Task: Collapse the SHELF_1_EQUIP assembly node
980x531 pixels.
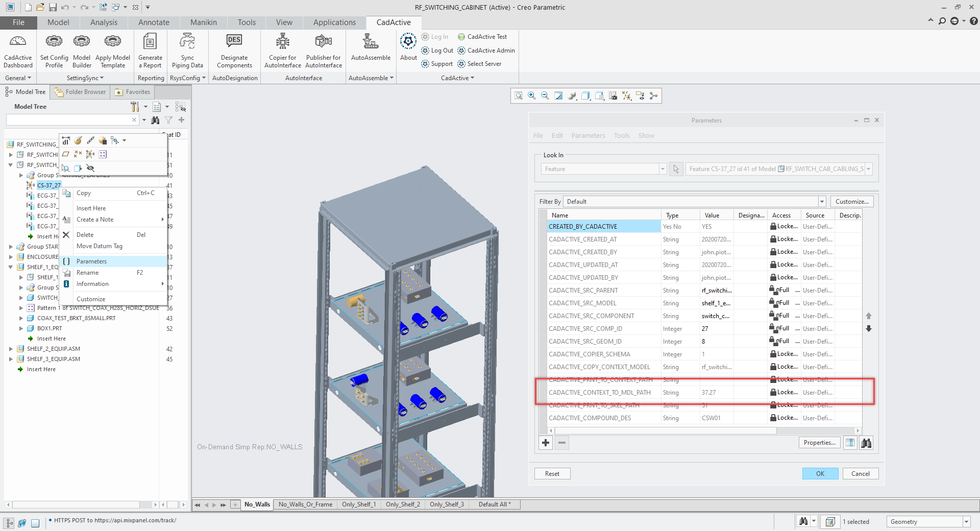Action: click(11, 267)
